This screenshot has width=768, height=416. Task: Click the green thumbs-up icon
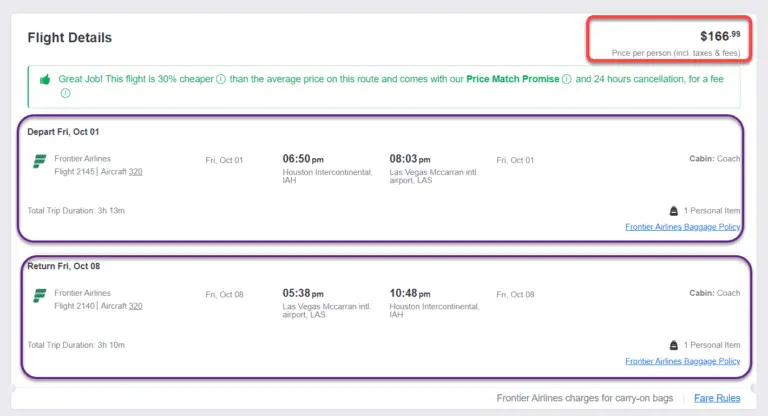pyautogui.click(x=45, y=79)
